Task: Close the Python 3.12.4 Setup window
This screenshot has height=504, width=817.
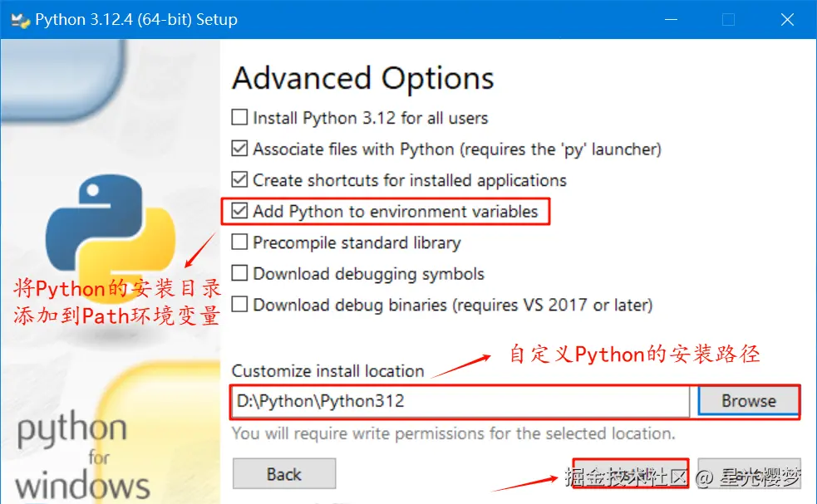Action: (x=787, y=20)
